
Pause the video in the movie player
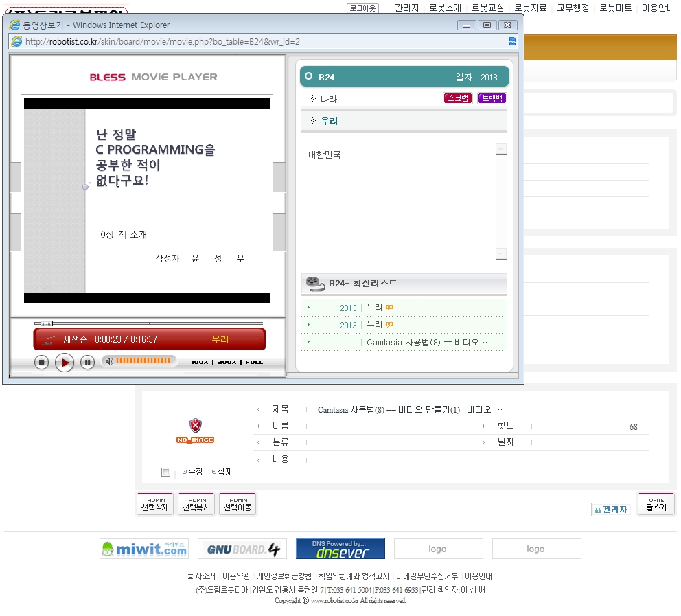pos(87,362)
